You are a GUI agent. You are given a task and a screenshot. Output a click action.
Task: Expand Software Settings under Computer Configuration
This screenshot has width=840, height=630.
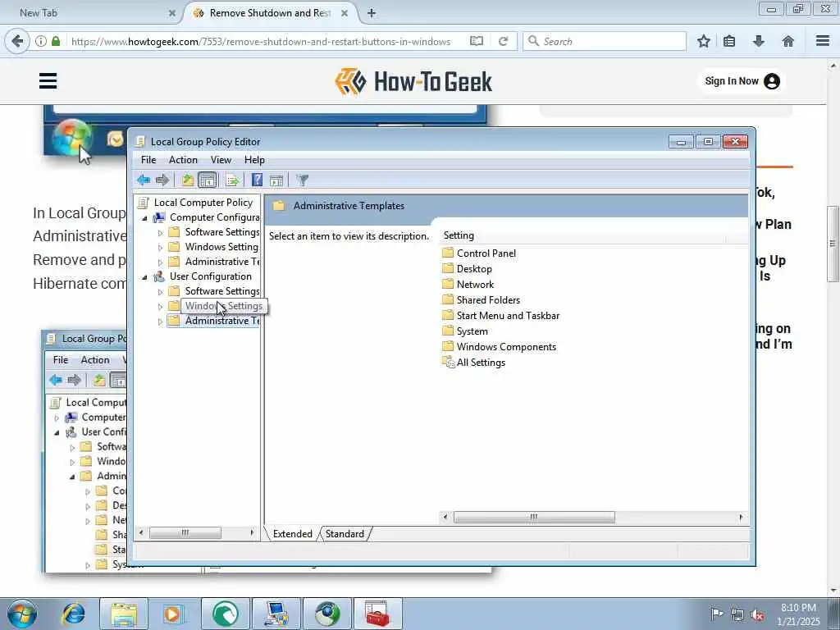160,233
